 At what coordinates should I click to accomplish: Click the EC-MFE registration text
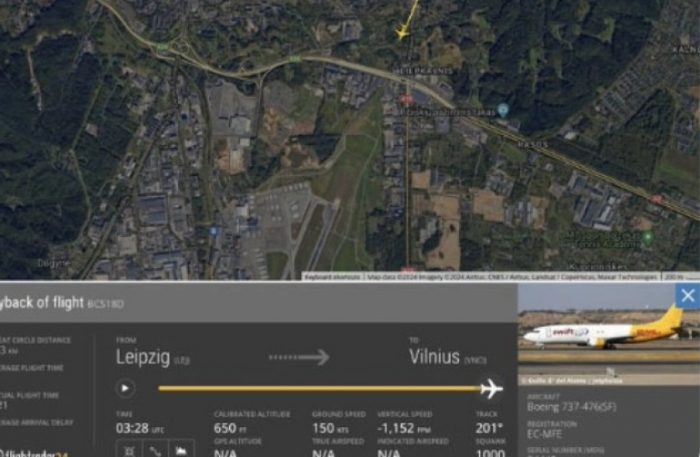pyautogui.click(x=544, y=434)
